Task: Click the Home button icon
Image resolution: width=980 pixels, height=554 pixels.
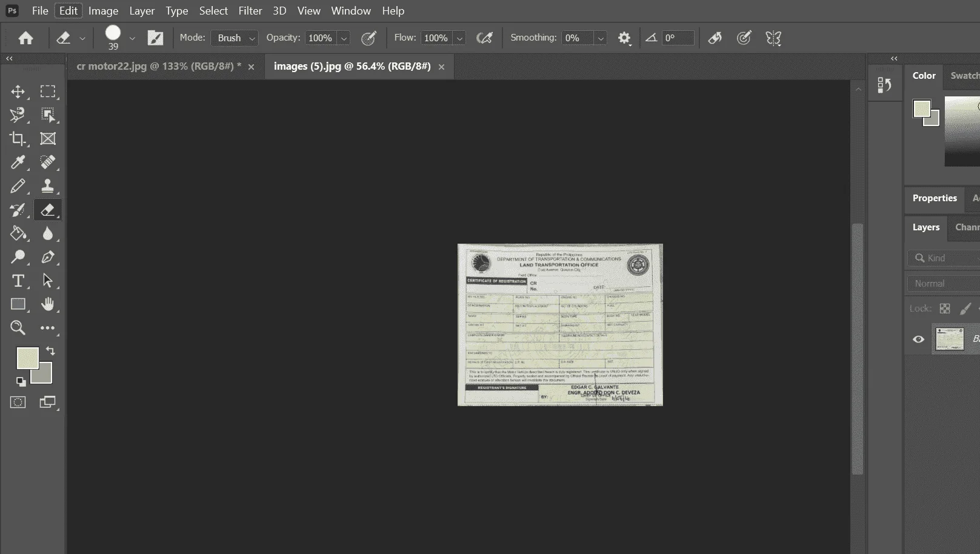Action: (x=25, y=38)
